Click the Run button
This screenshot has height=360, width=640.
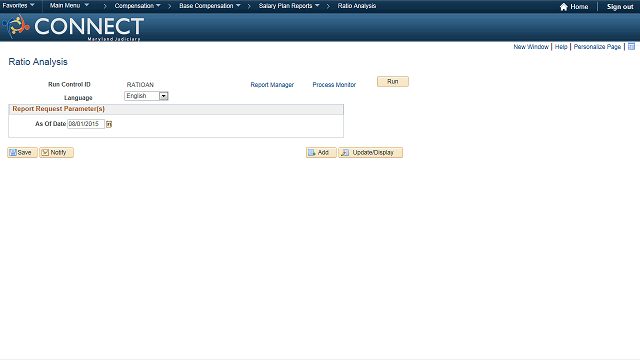click(393, 82)
